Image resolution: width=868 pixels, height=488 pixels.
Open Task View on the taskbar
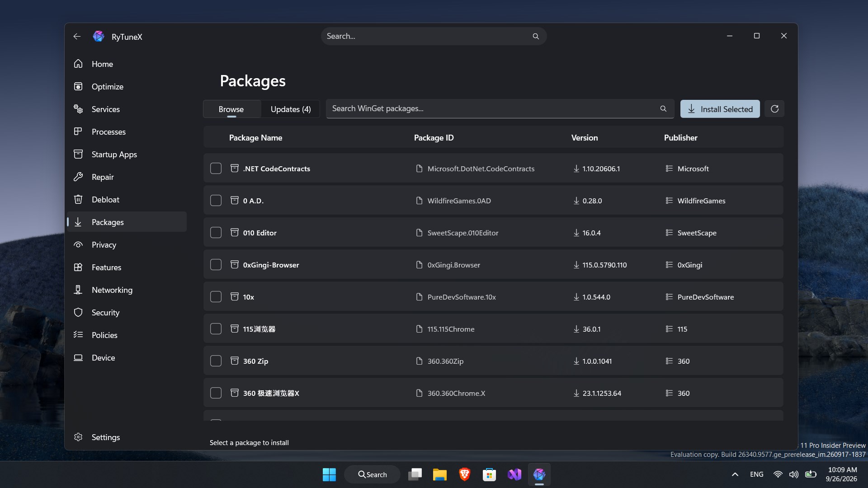point(415,474)
